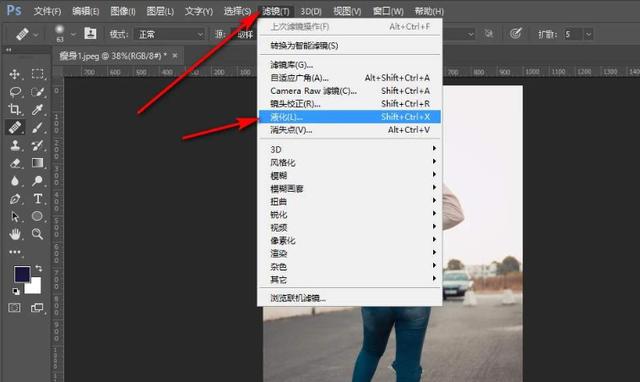
Task: Choose 消失点(V)... menu entry
Action: point(349,130)
